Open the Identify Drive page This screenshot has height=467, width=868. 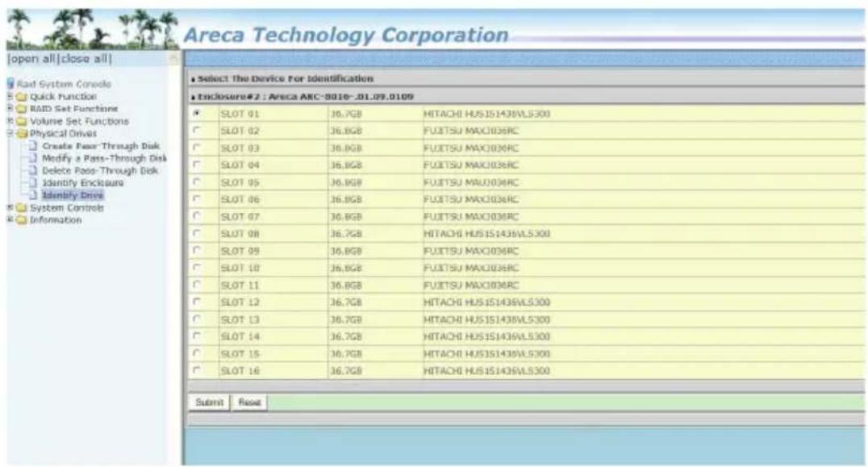pos(73,195)
